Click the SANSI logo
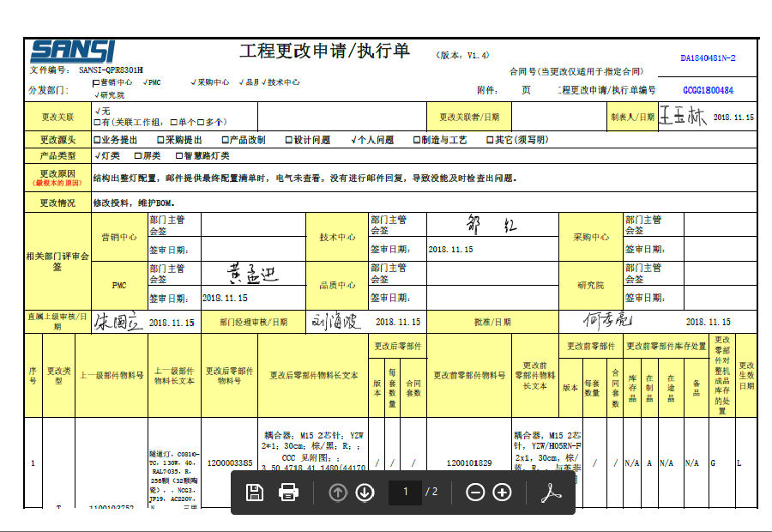Viewport: 772px width, 532px height. 72,51
